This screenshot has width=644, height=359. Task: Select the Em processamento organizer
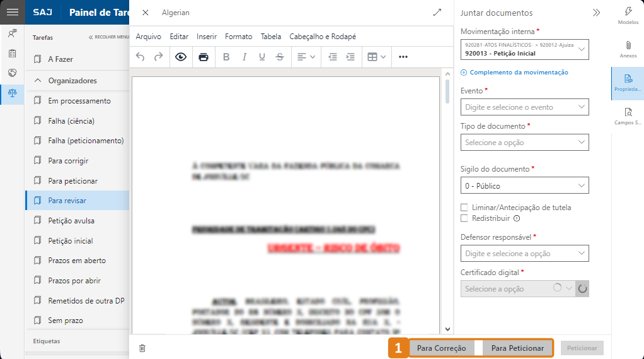[x=78, y=101]
